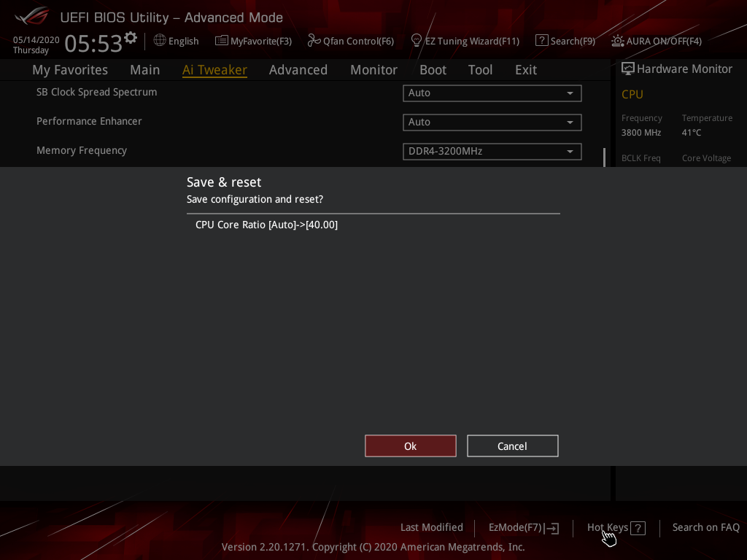Open Search on FAQ
Image resolution: width=747 pixels, height=560 pixels.
coord(706,528)
